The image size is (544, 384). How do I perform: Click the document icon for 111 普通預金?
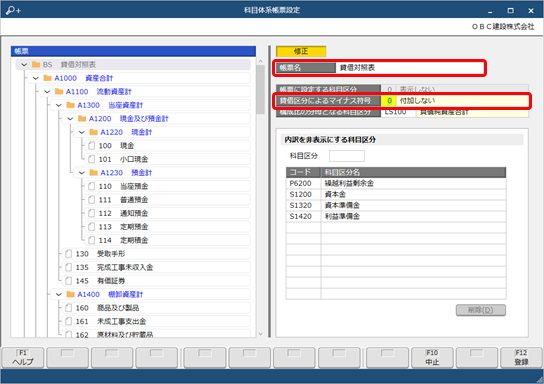[x=91, y=200]
